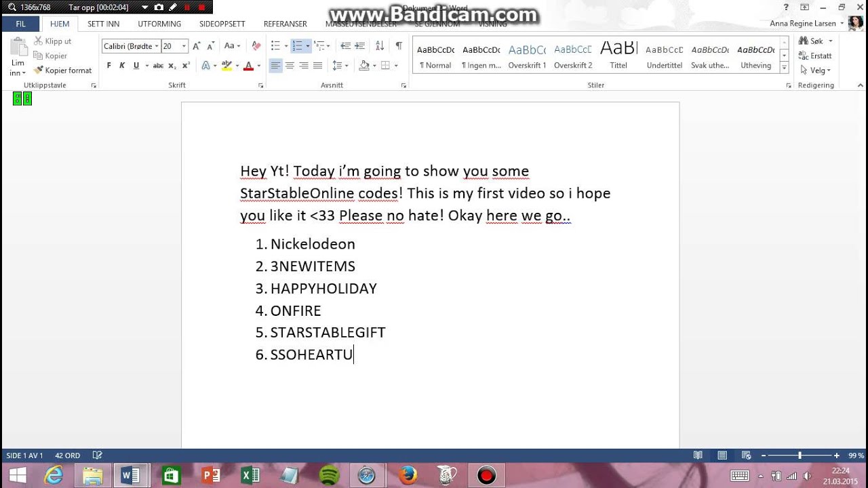Click the Lim inn paste icon

coord(18,47)
